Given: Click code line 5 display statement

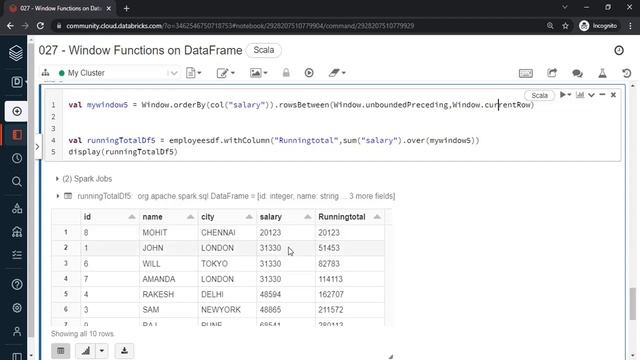Looking at the screenshot, I should [x=123, y=152].
